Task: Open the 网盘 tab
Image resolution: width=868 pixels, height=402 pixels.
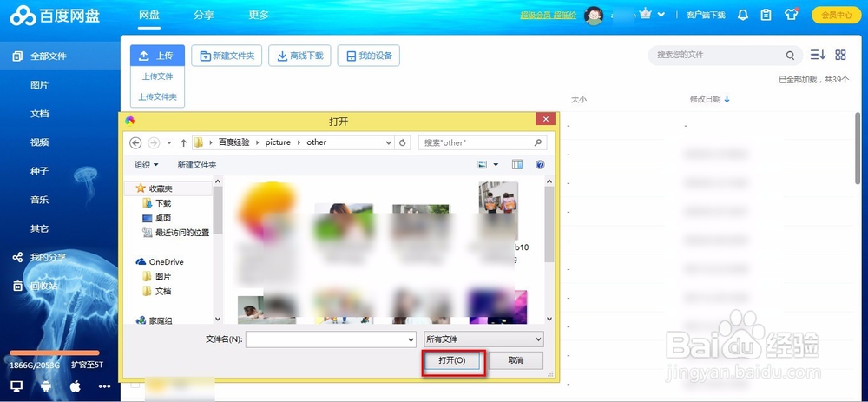Action: (149, 15)
